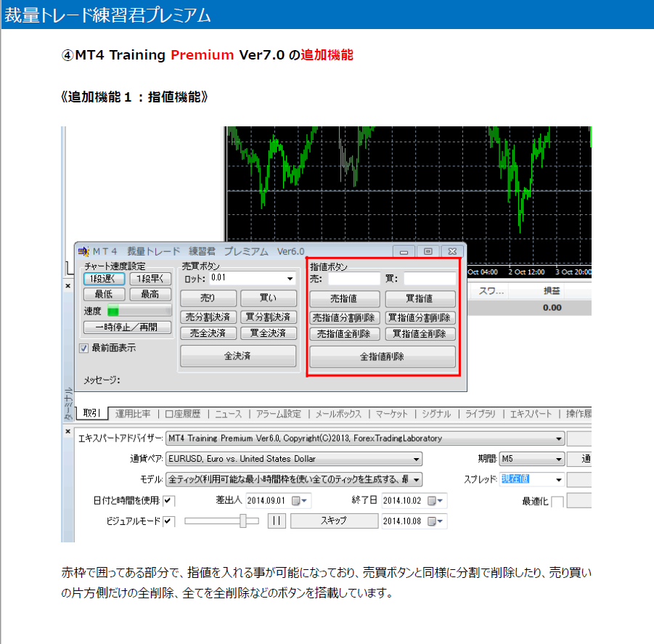Viewport: 654px width, 644px height.
Task: Click the 売 limit price input field
Action: click(x=353, y=279)
